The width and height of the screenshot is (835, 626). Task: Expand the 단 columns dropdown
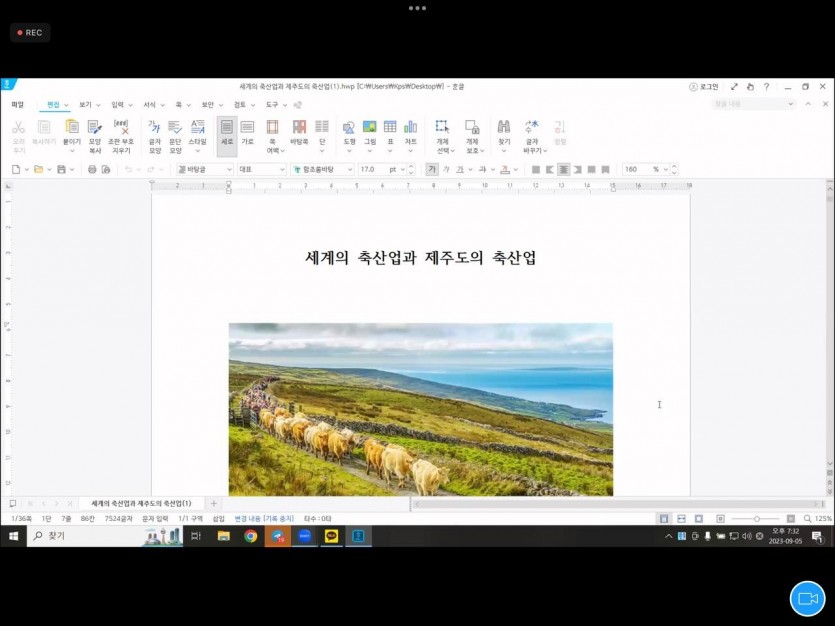click(322, 151)
